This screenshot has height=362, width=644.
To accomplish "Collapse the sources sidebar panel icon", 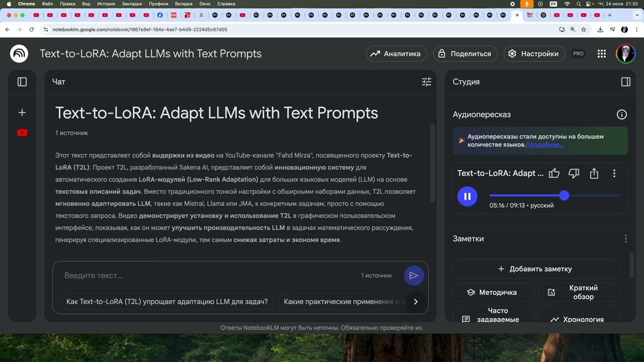I will (x=22, y=81).
